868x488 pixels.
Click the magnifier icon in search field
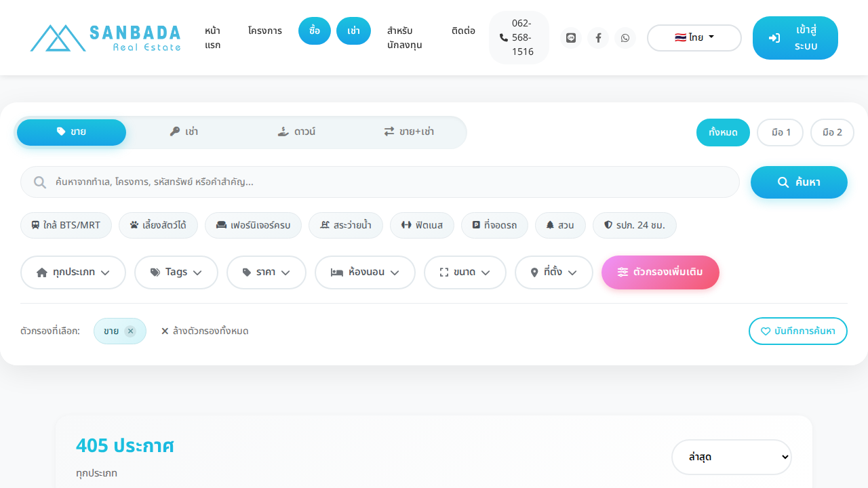pos(40,182)
